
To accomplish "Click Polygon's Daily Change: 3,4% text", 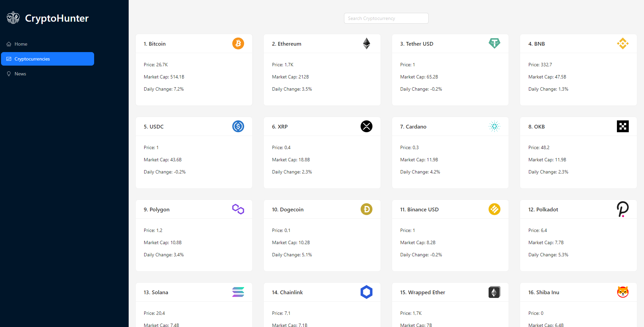I will click(x=164, y=255).
